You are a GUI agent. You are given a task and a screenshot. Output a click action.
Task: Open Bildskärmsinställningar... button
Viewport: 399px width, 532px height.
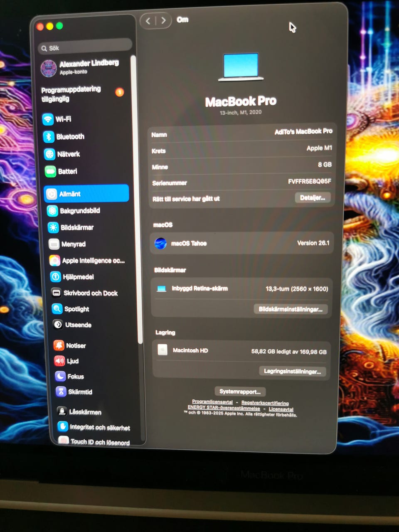coord(291,309)
